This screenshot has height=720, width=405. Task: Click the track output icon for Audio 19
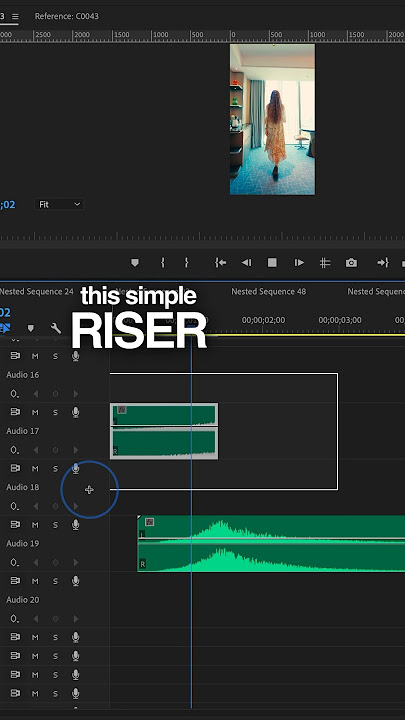(15, 524)
